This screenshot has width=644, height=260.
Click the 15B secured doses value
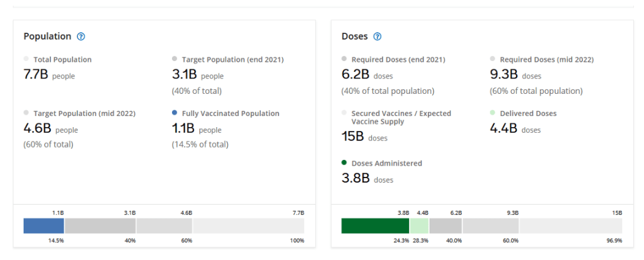[353, 137]
